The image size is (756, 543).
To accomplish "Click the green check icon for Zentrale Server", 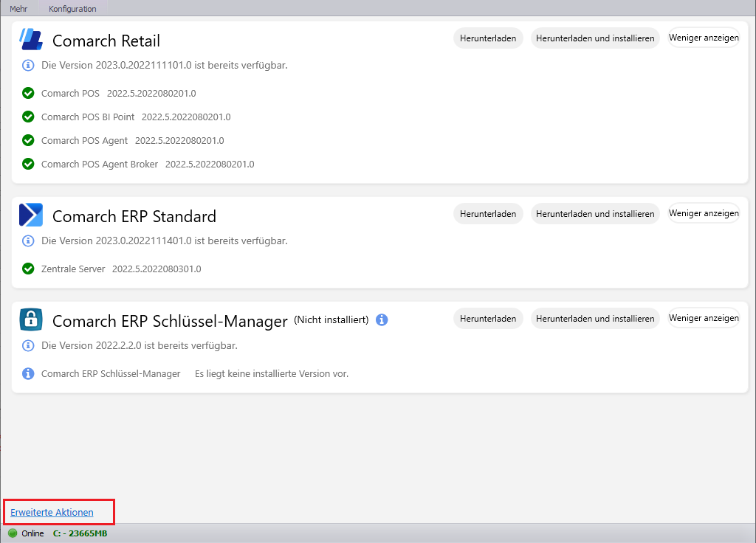I will (x=28, y=269).
